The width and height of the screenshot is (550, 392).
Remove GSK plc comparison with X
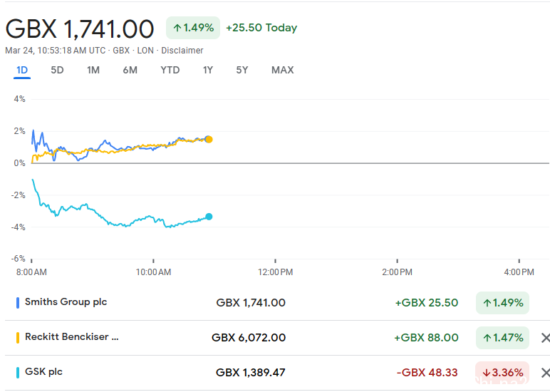545,373
